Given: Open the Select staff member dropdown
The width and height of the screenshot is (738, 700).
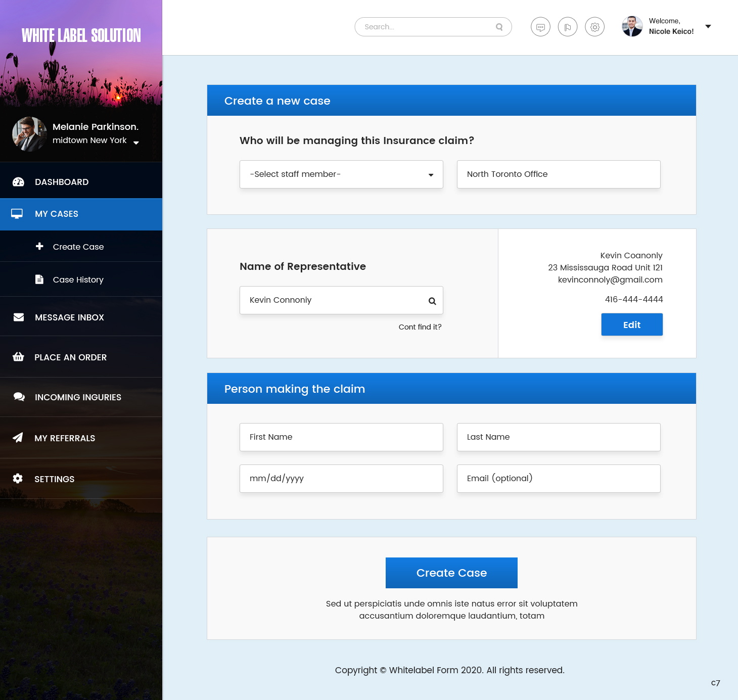Looking at the screenshot, I should 341,174.
